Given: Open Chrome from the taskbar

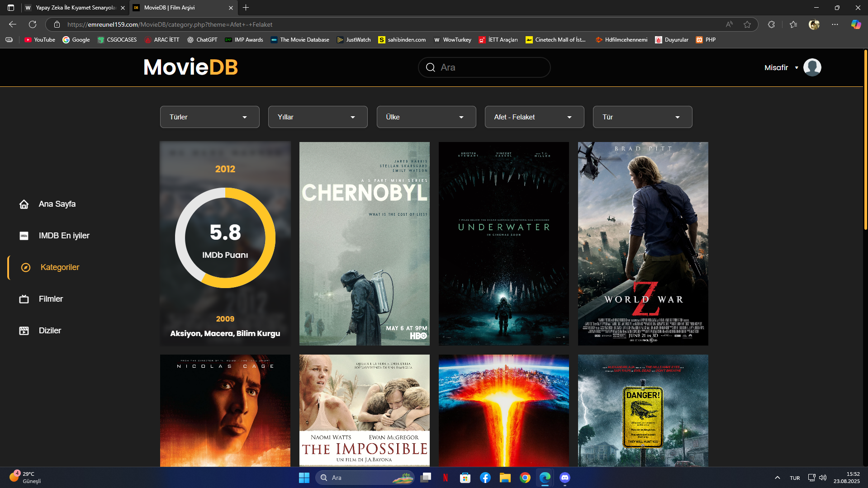Looking at the screenshot, I should click(525, 478).
